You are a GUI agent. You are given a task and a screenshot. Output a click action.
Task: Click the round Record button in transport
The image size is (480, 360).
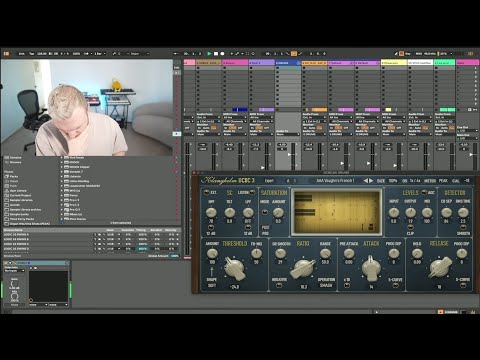click(x=222, y=53)
